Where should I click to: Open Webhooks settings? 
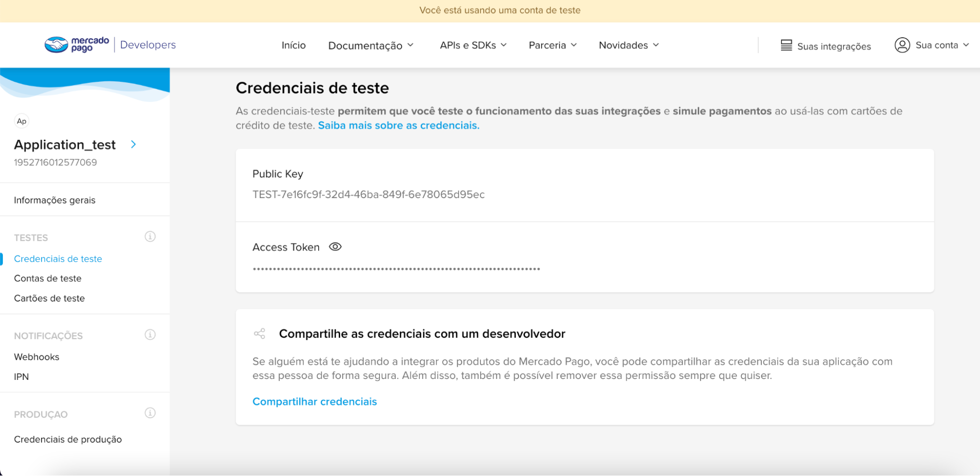36,357
